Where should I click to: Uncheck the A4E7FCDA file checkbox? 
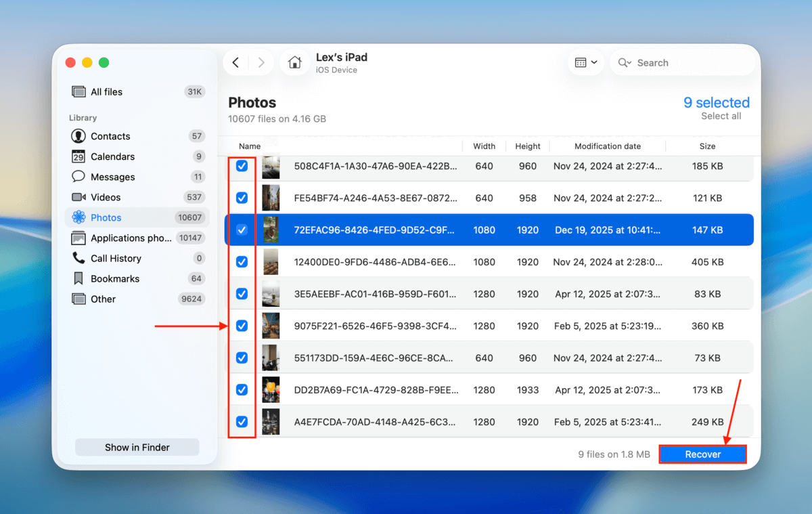242,421
